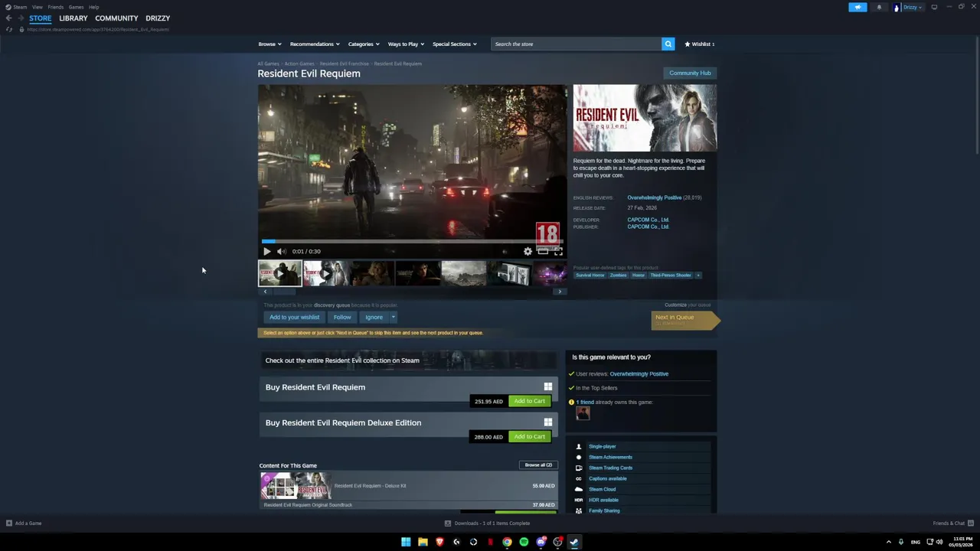
Task: Click the Survival Horror tag
Action: pyautogui.click(x=590, y=275)
